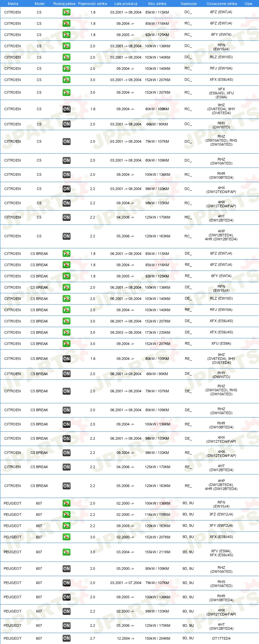Click the 3FY (EW12J4) engine code cell
Screen dimensions: 259x644
221,525
